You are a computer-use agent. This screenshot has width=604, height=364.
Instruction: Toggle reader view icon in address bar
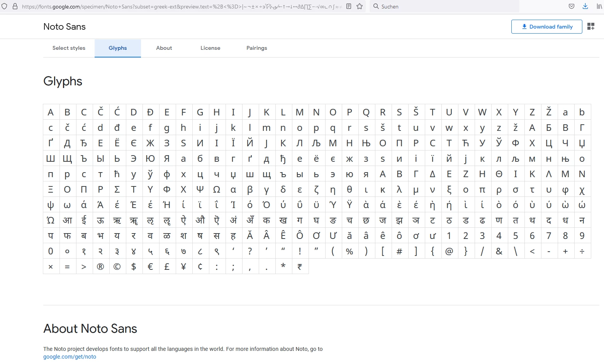(x=349, y=7)
